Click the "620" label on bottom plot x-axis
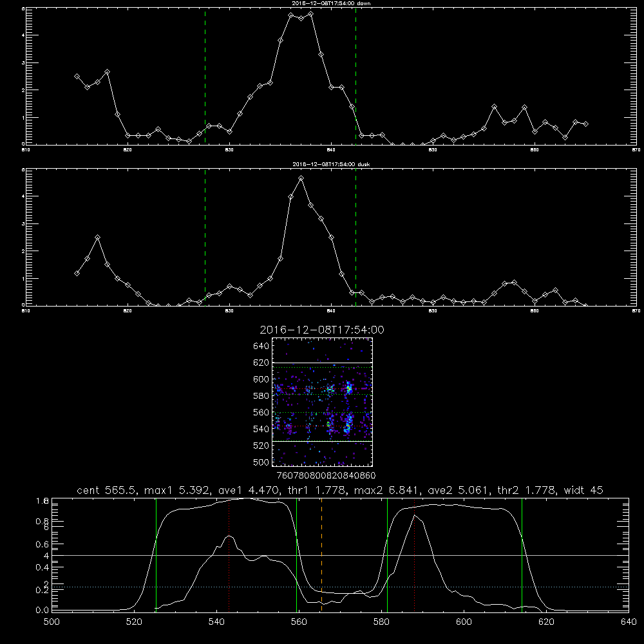Viewport: 644px width, 644px height. (546, 622)
